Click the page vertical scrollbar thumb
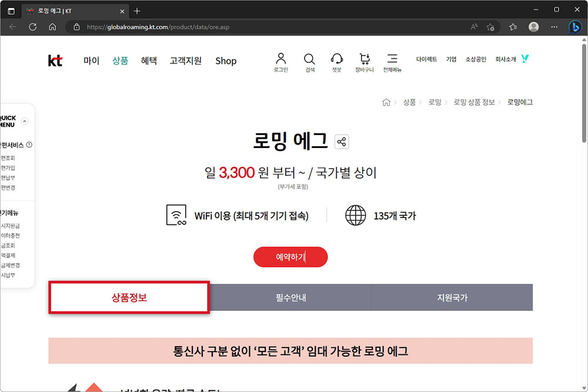The width and height of the screenshot is (588, 392). [x=584, y=93]
